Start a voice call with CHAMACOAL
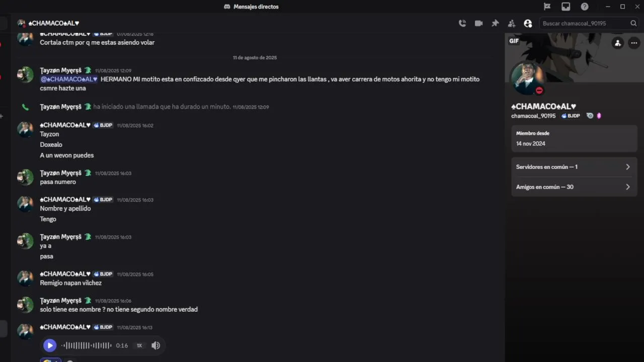This screenshot has height=362, width=644. point(462,23)
